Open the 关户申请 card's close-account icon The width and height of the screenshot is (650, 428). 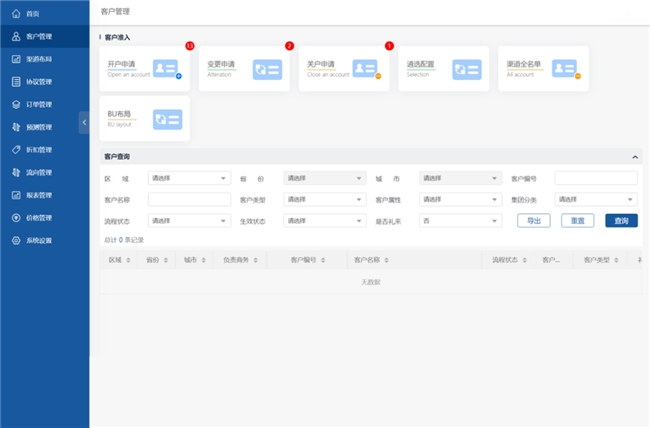pyautogui.click(x=366, y=69)
